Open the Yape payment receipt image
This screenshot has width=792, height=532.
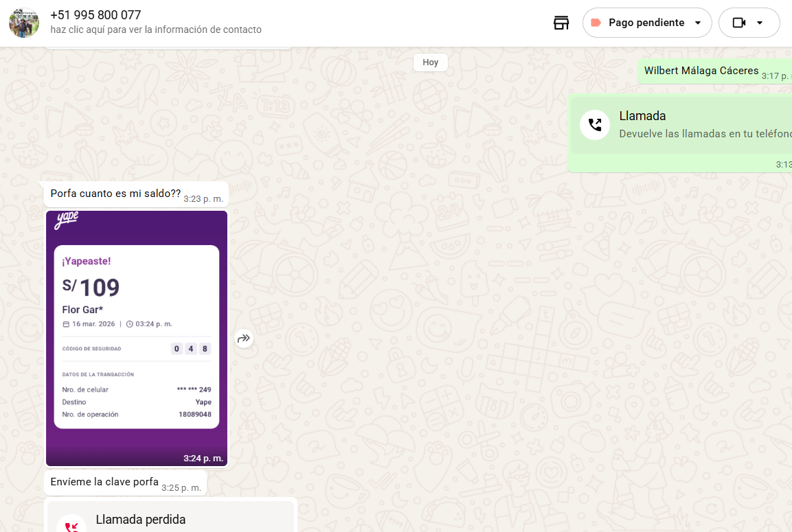pos(137,338)
